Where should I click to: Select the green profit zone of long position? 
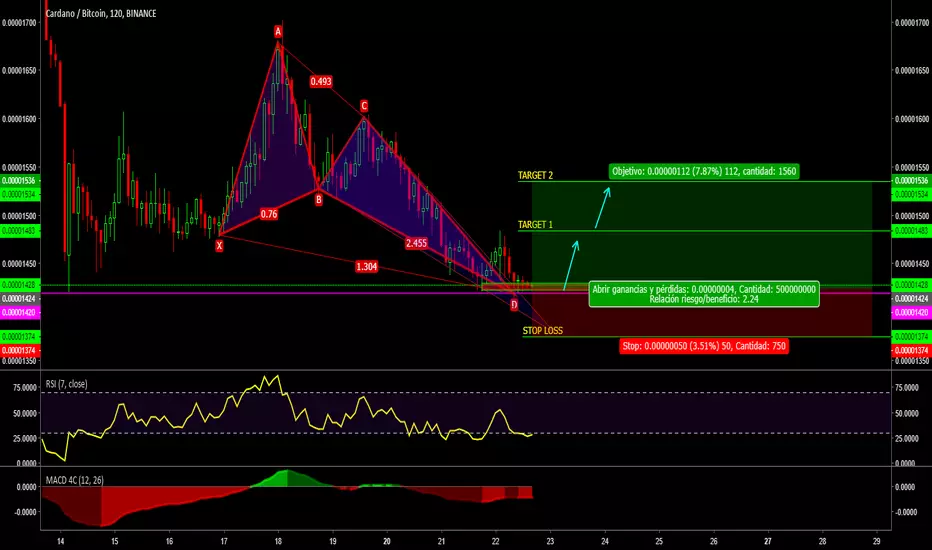click(x=701, y=235)
